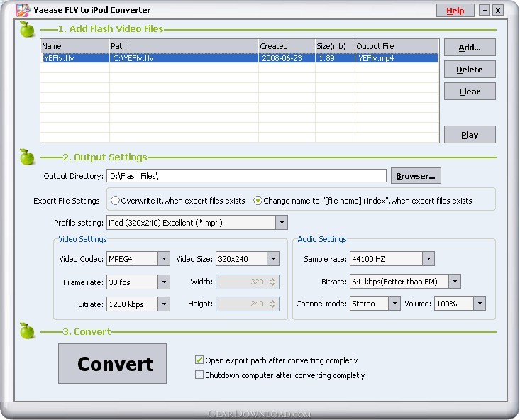
Task: Close the converter with X button
Action: pos(498,11)
